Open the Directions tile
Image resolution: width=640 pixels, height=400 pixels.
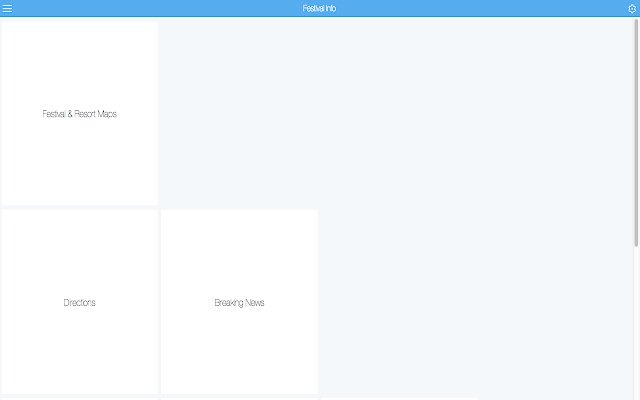(79, 302)
